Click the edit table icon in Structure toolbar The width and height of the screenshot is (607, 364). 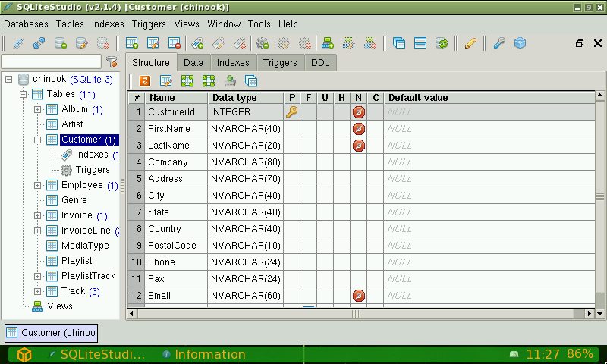(x=166, y=81)
